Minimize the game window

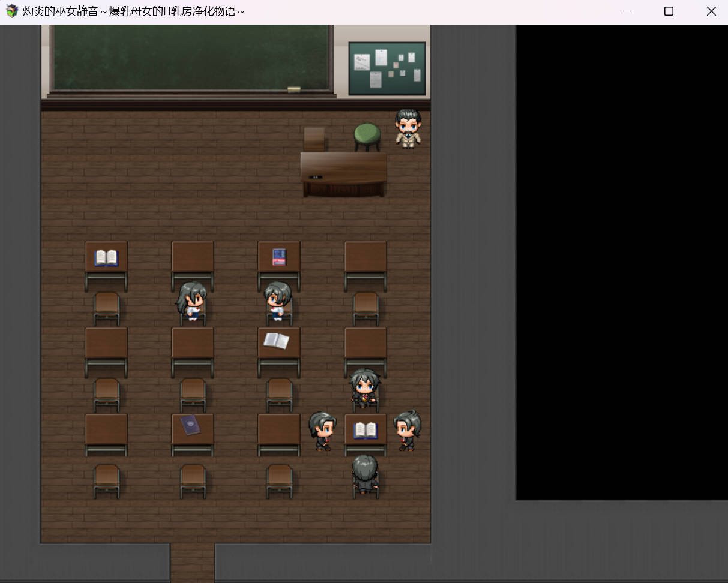tap(627, 11)
